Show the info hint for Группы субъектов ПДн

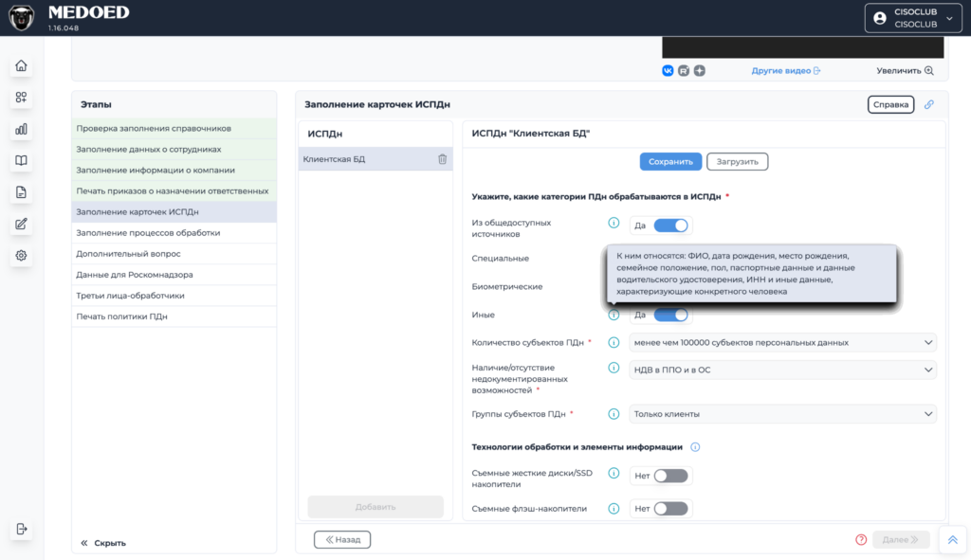coord(614,414)
